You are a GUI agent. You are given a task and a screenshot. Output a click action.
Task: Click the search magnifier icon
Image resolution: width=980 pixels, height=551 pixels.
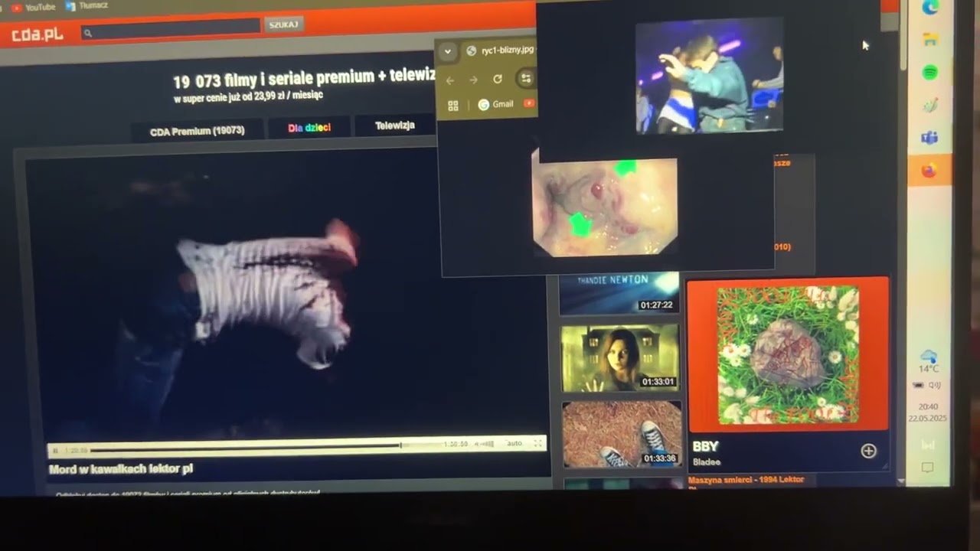(x=88, y=33)
